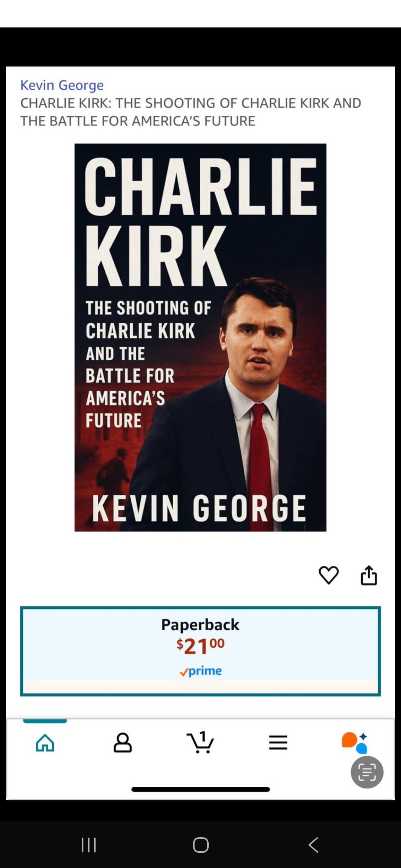Viewport: 401px width, 868px height.
Task: Launch the Rufus AI assistant icon
Action: (355, 743)
